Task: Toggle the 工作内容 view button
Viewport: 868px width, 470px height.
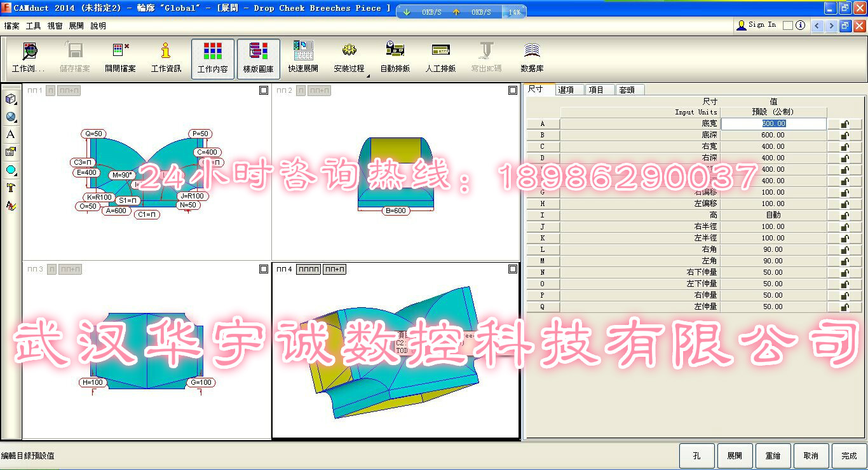Action: tap(212, 59)
